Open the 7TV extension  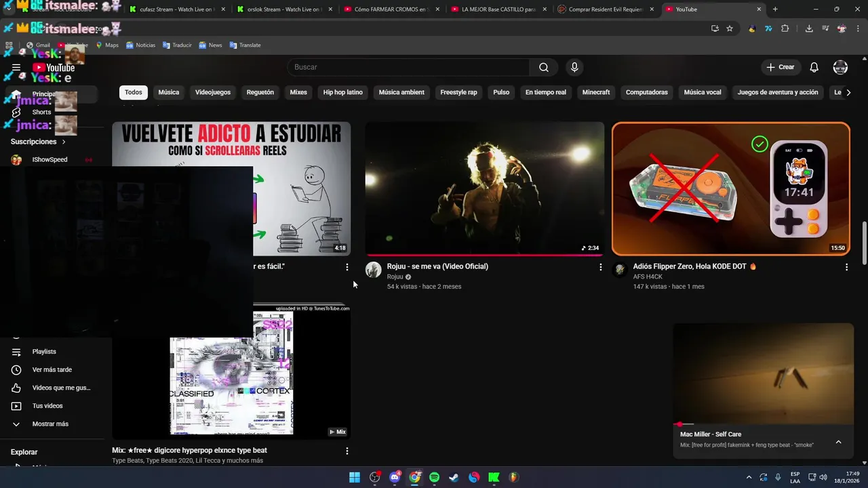(768, 28)
